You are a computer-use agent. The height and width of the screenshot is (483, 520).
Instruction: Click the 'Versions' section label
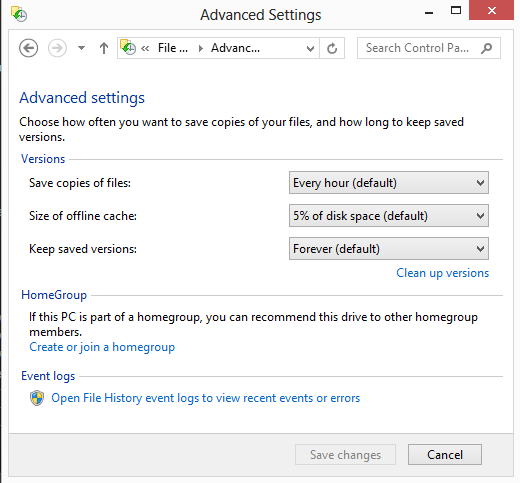coord(43,159)
